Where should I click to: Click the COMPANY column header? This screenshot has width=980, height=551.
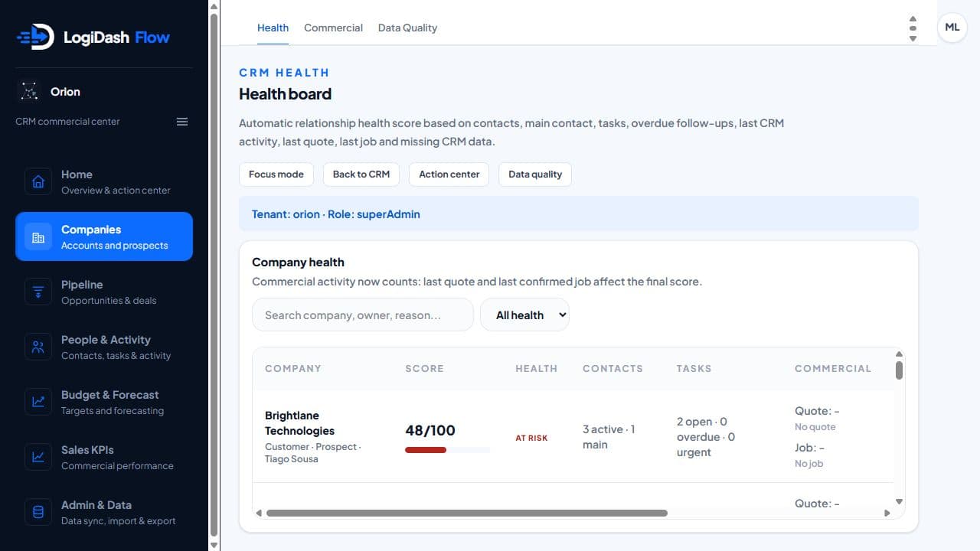293,368
